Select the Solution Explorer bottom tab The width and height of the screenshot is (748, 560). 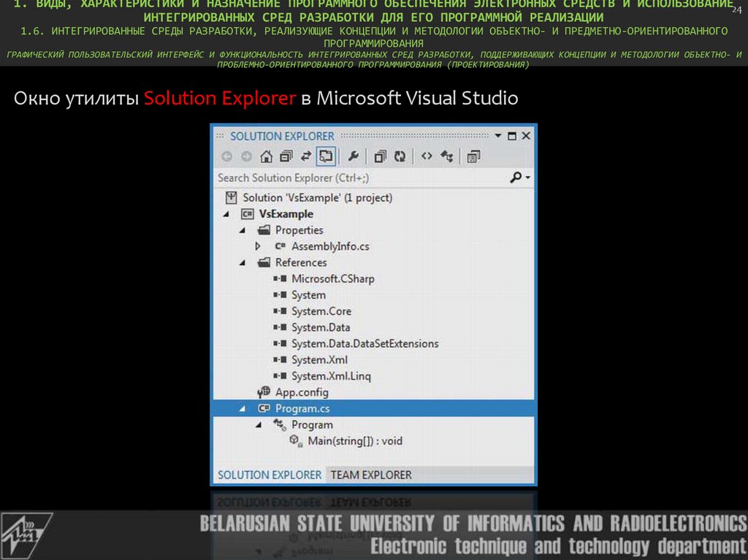click(x=270, y=475)
